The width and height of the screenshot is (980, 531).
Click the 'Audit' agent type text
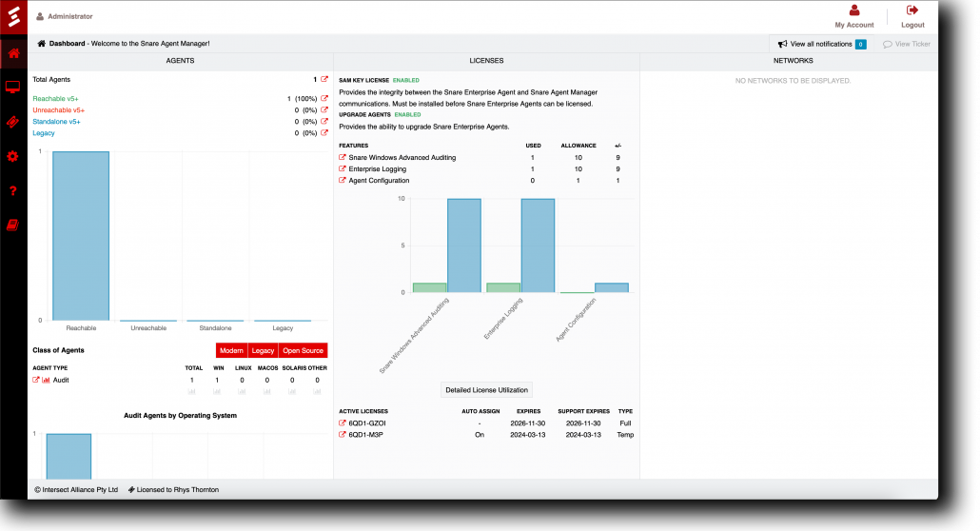tap(61, 380)
